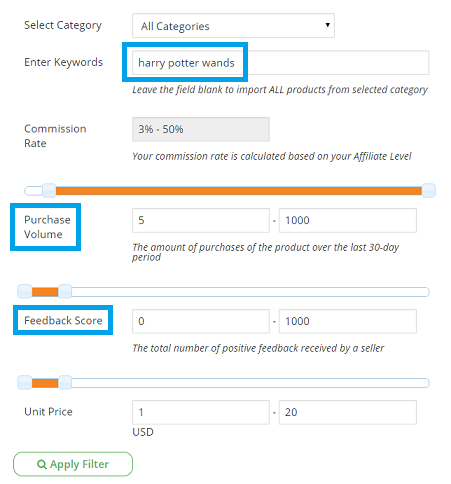Click the left handle of Purchase Volume slider
Image resolution: width=451 pixels, height=484 pixels.
49,191
